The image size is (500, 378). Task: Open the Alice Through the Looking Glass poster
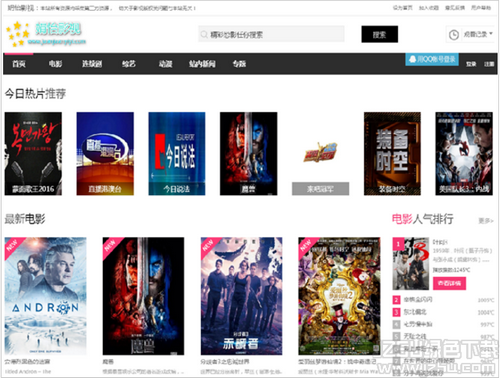339,296
